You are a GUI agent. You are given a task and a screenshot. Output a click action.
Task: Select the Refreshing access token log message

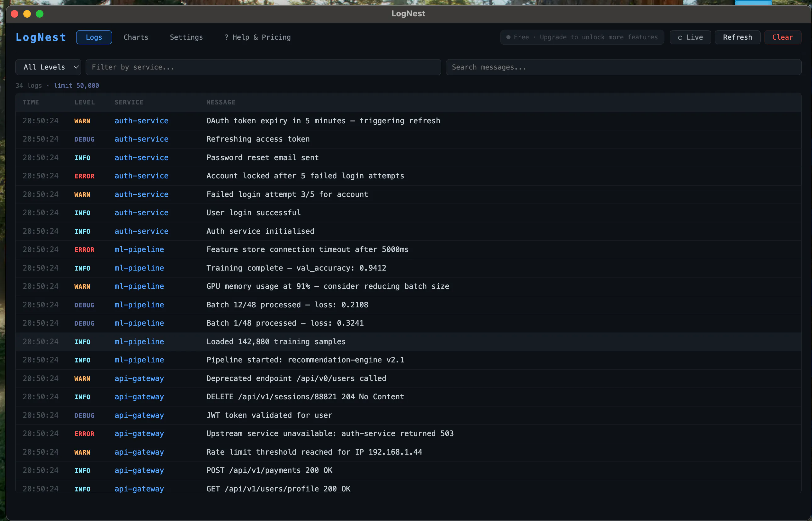(x=258, y=139)
